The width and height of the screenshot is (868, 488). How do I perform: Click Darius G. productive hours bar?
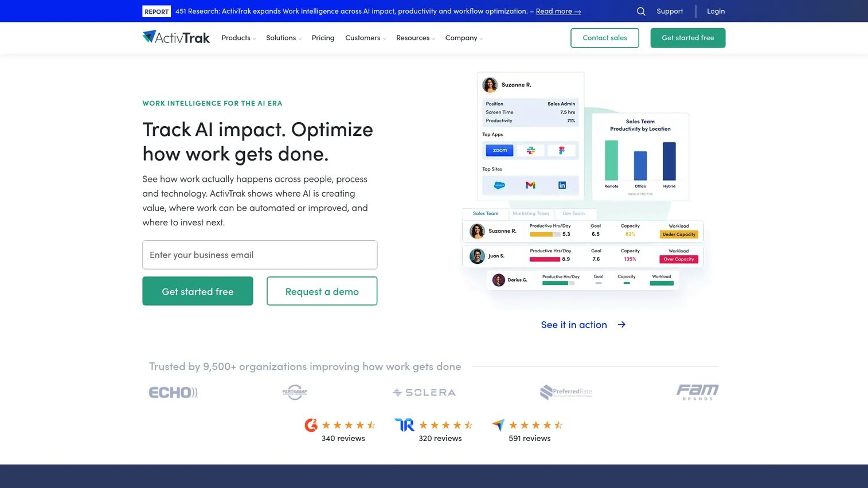coord(558,283)
